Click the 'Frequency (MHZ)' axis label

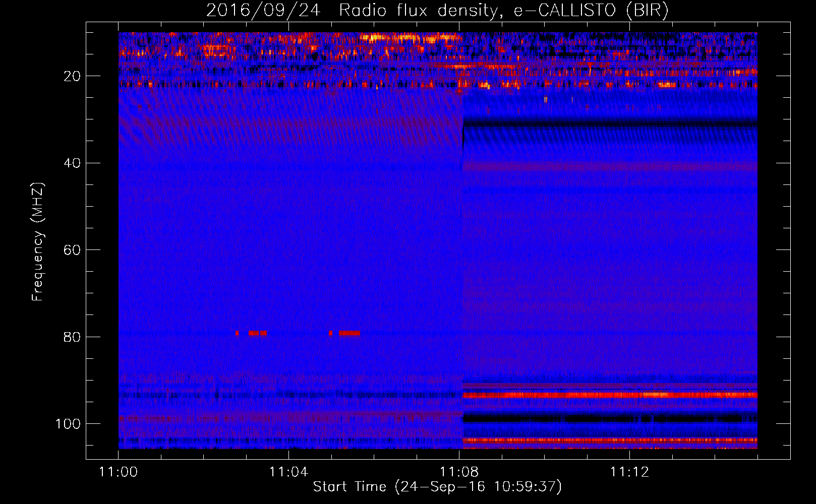[x=38, y=242]
